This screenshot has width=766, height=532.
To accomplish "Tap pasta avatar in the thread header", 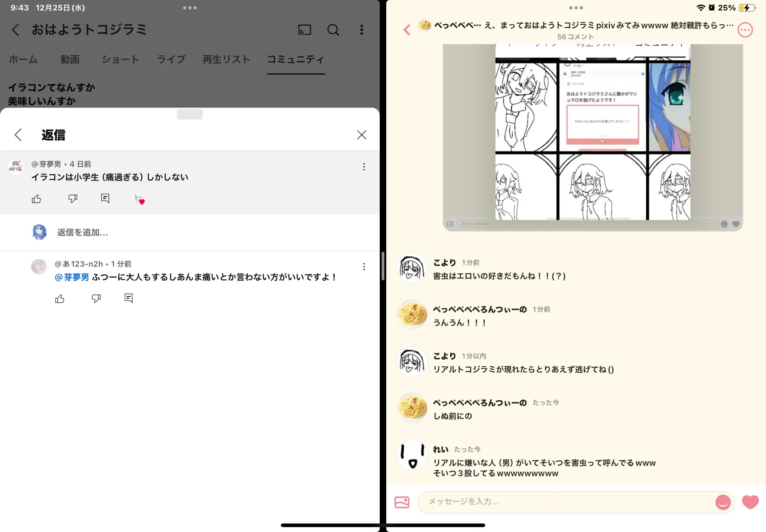I will [x=425, y=25].
